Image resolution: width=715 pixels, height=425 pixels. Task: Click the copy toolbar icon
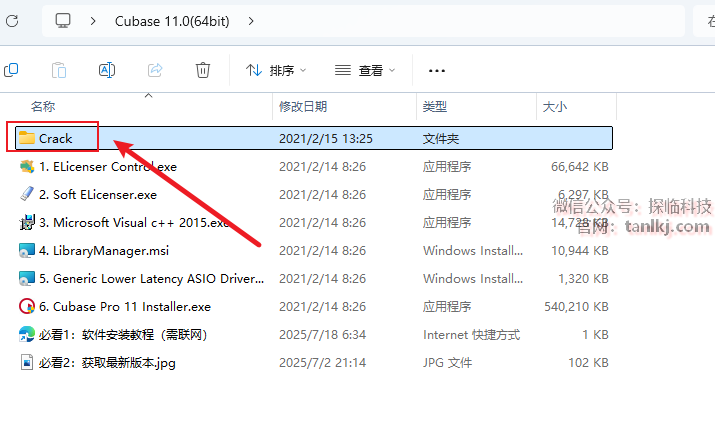[x=11, y=70]
